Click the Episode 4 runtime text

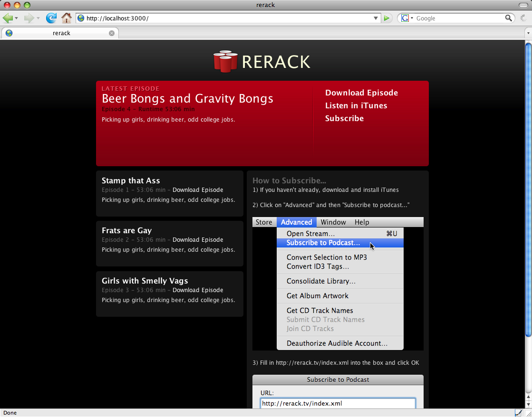(148, 109)
